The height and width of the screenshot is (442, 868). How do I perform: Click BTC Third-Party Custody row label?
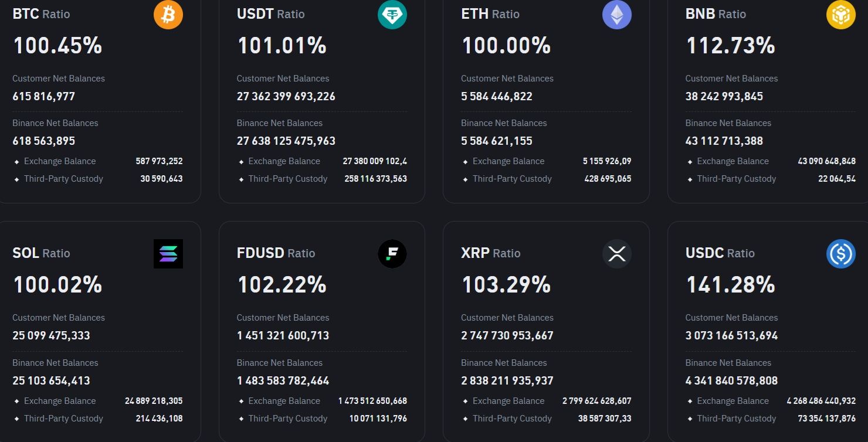[63, 179]
